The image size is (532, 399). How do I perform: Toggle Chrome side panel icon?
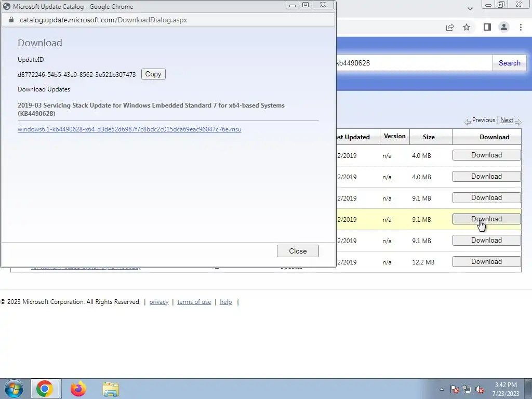tap(487, 27)
